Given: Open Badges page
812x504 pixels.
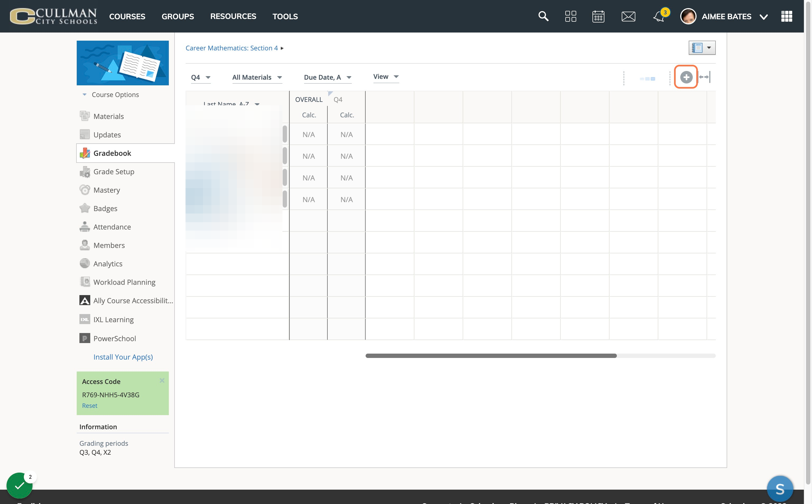Looking at the screenshot, I should pyautogui.click(x=98, y=208).
